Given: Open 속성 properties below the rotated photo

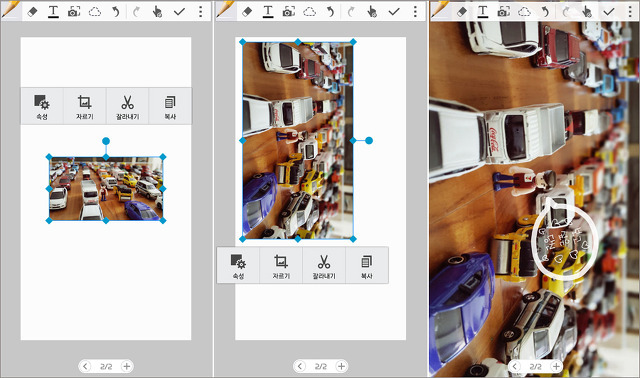Looking at the screenshot, I should pyautogui.click(x=238, y=265).
